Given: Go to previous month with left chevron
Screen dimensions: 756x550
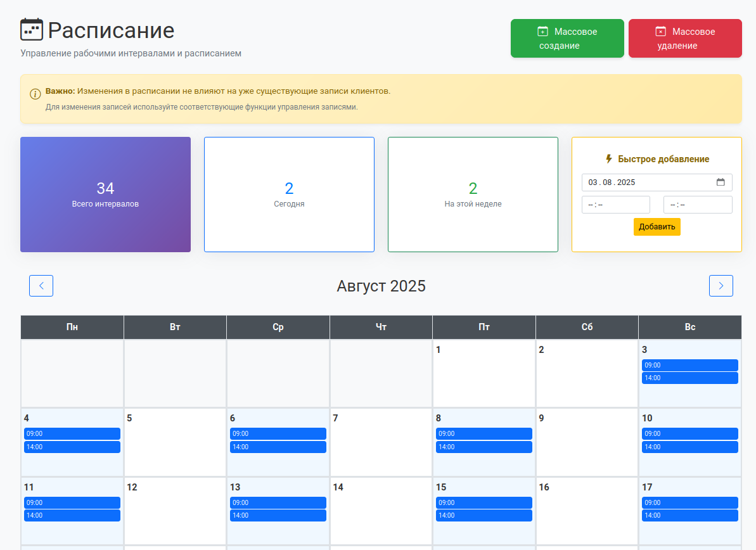Looking at the screenshot, I should pos(41,286).
